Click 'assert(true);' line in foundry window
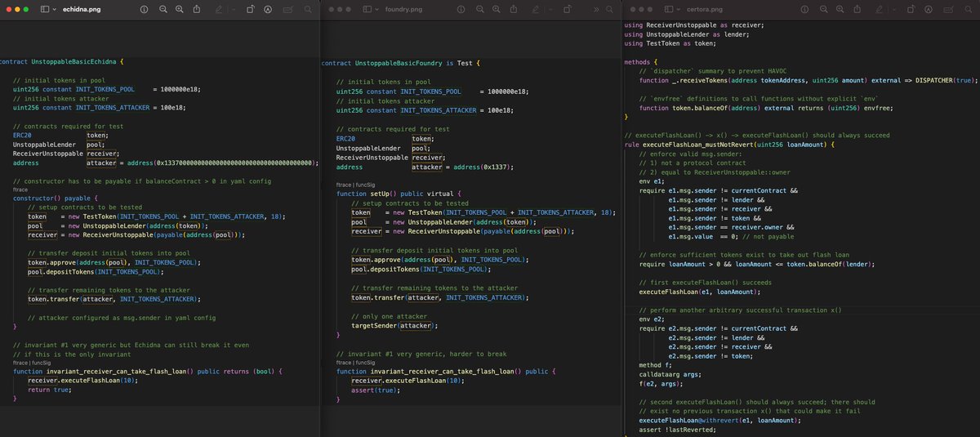This screenshot has width=980, height=437. click(374, 391)
